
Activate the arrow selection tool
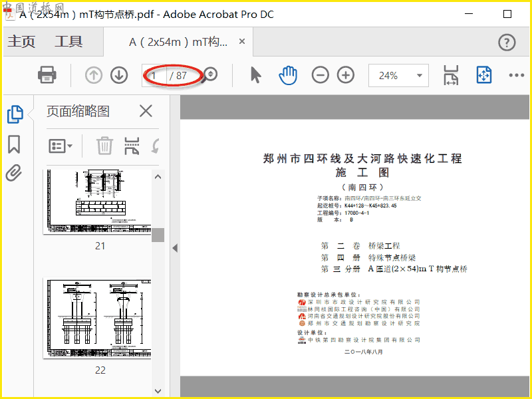click(x=256, y=75)
